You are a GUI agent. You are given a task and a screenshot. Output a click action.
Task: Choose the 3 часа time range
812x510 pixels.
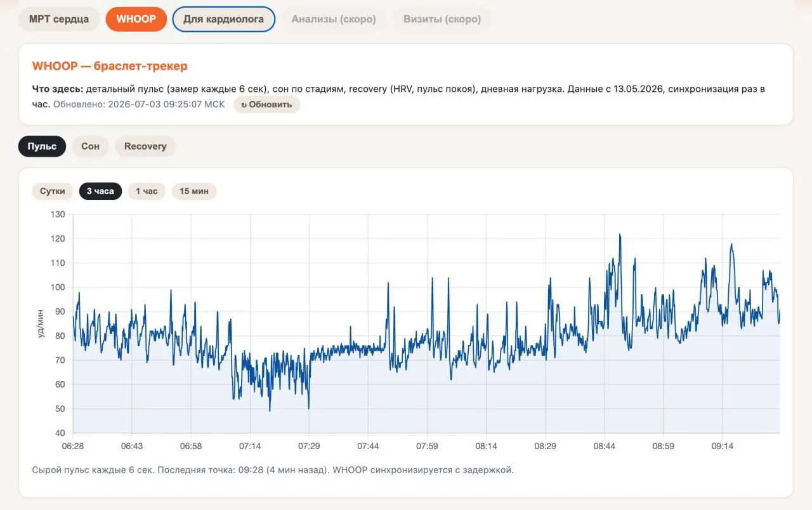100,191
